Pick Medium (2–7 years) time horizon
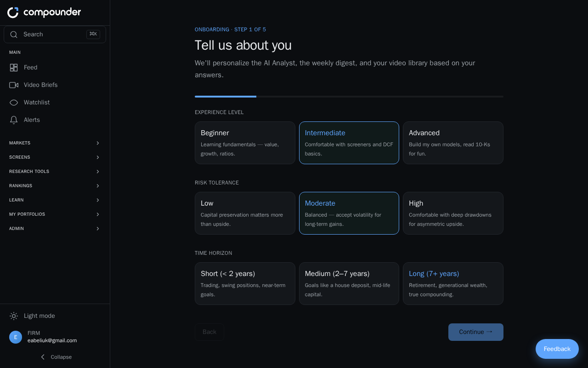This screenshot has width=588, height=368. click(x=349, y=283)
